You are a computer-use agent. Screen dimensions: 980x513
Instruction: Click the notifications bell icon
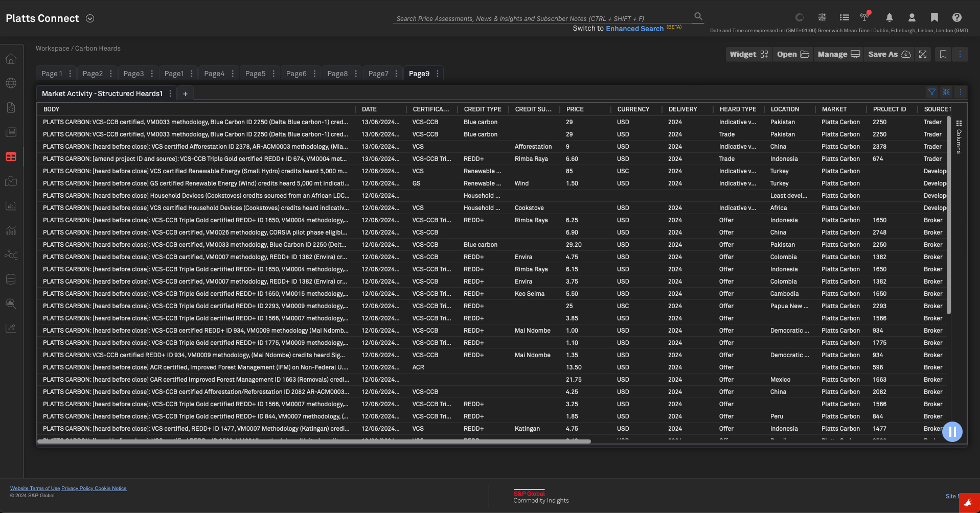click(x=889, y=18)
